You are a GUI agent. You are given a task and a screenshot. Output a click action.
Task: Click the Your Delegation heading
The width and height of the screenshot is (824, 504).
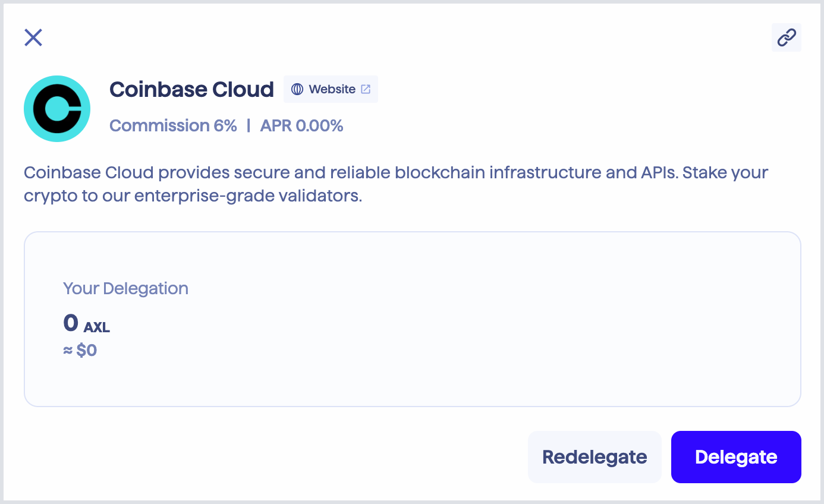[125, 288]
